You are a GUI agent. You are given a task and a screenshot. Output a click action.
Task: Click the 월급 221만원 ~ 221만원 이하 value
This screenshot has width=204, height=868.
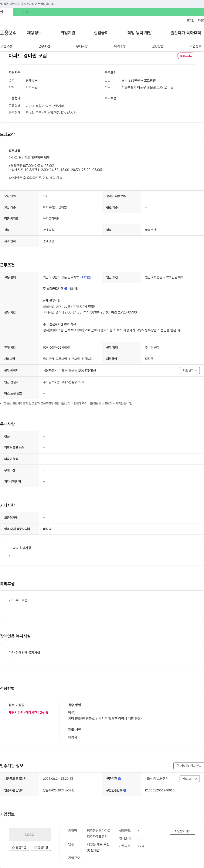tap(164, 277)
